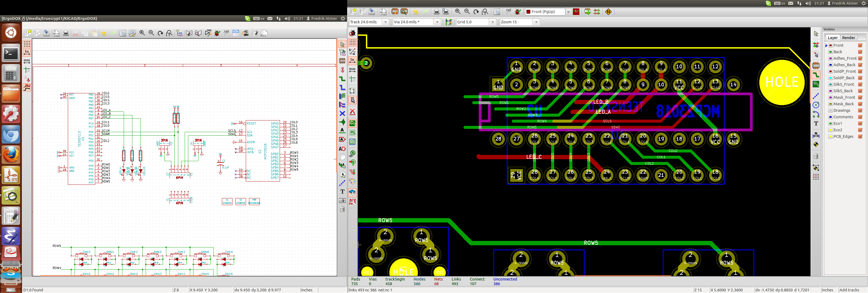Click the Mask_Front layer color swatch

(831, 97)
